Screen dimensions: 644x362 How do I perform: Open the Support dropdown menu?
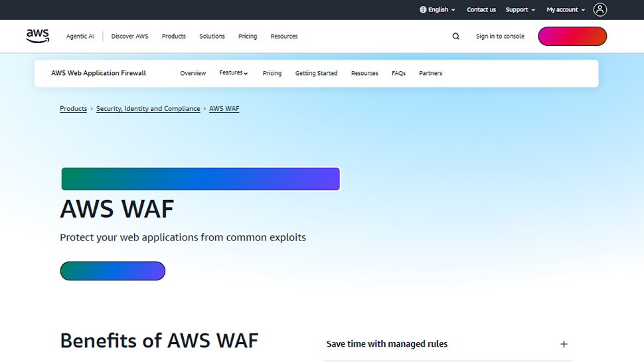(521, 9)
